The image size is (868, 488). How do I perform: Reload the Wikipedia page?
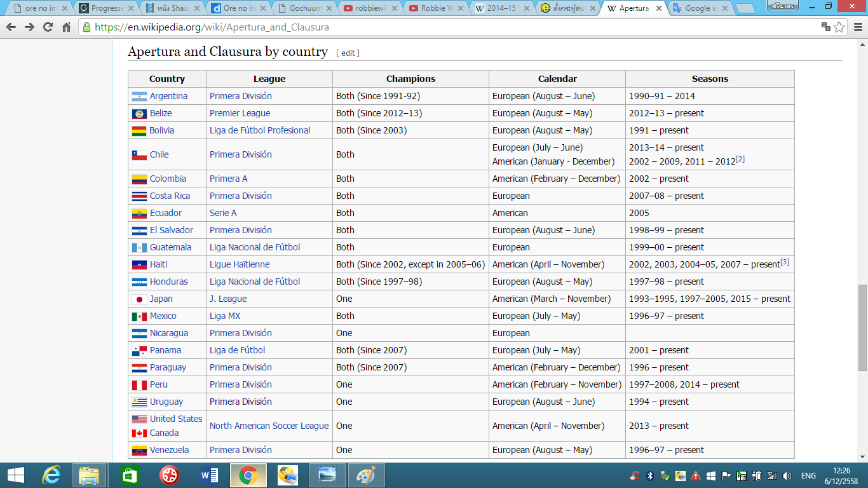click(x=48, y=27)
